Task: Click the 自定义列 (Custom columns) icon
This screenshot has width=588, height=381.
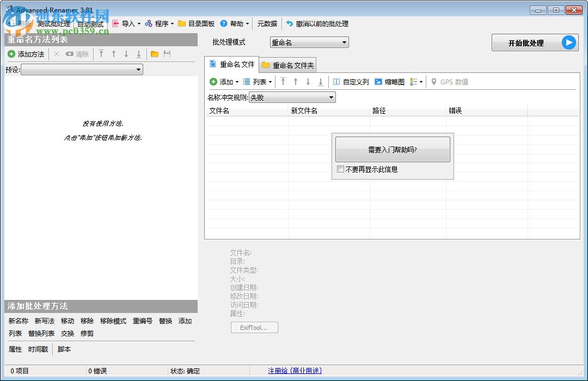Action: [x=350, y=82]
